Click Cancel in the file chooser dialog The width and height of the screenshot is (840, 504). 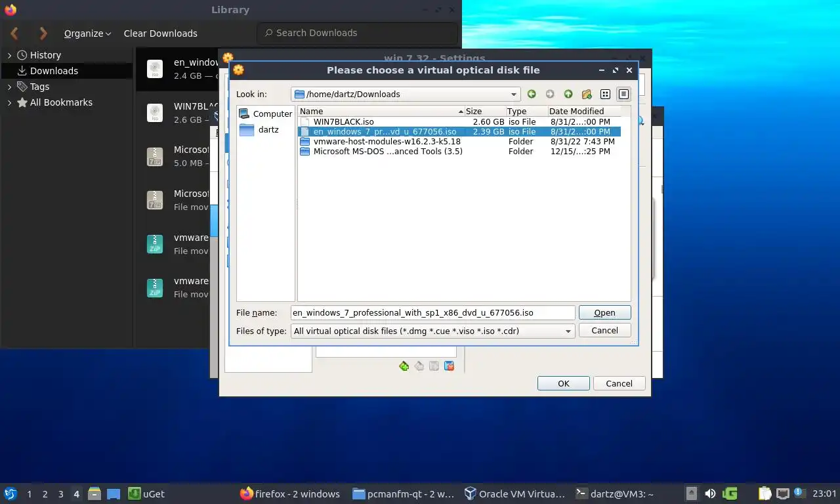[604, 331]
